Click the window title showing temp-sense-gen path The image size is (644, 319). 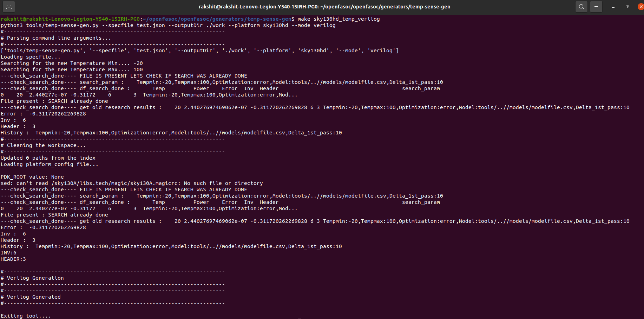pos(322,6)
